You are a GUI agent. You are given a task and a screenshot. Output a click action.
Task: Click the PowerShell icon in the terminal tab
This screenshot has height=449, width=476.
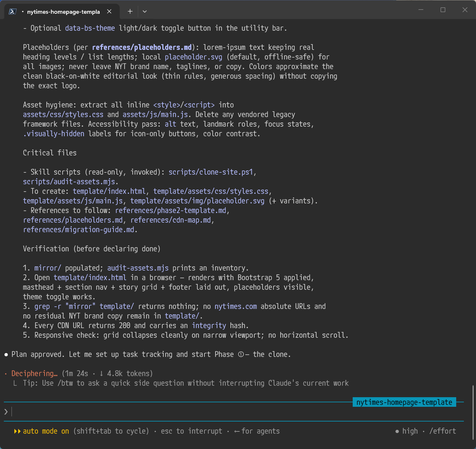[x=12, y=12]
